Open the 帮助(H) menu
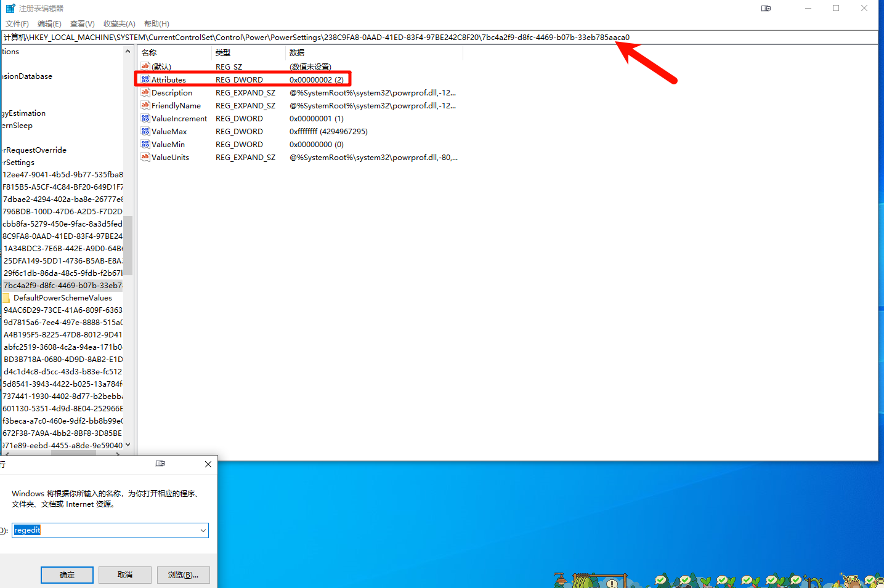This screenshot has height=588, width=884. point(156,24)
